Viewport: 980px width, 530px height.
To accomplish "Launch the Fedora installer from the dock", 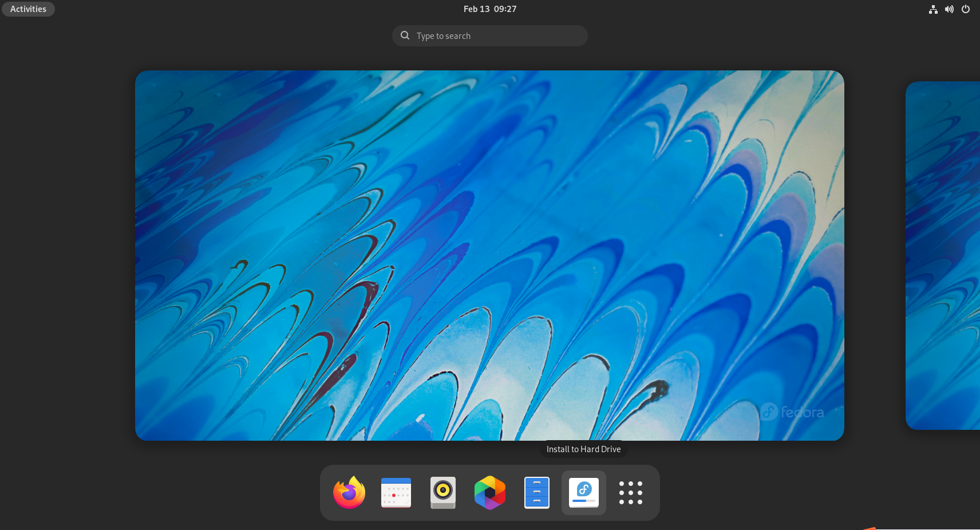I will click(583, 492).
